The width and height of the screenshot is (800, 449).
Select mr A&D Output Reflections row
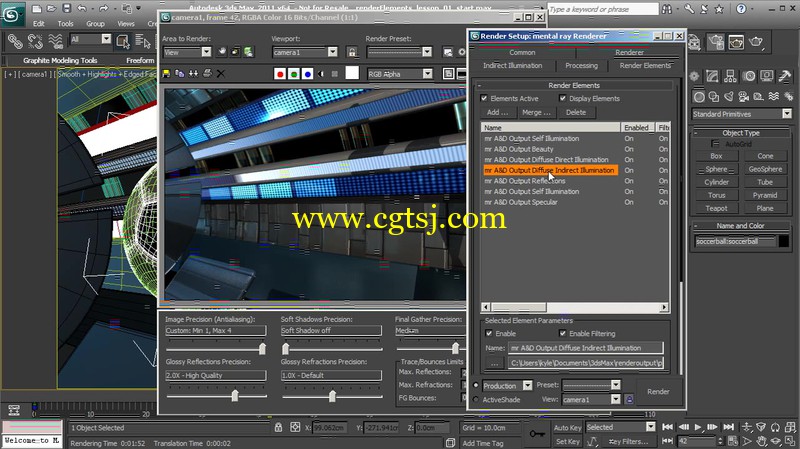point(576,181)
